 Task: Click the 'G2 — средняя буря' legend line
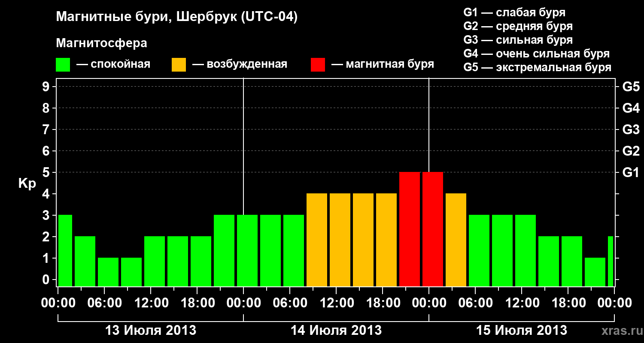click(518, 26)
